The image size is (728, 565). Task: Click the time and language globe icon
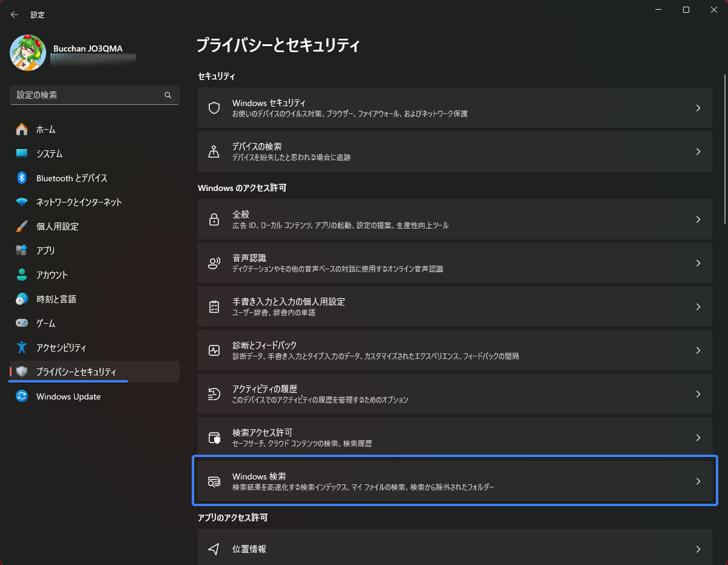point(22,299)
